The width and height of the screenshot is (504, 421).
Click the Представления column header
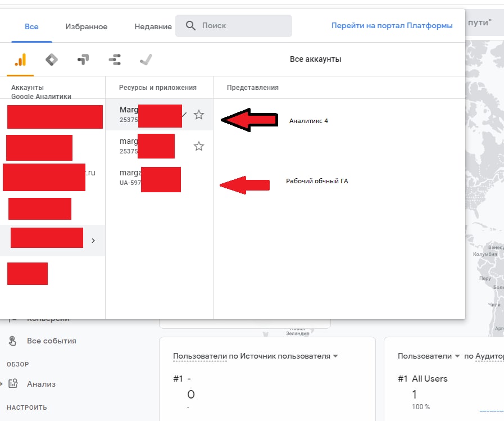[x=253, y=88]
